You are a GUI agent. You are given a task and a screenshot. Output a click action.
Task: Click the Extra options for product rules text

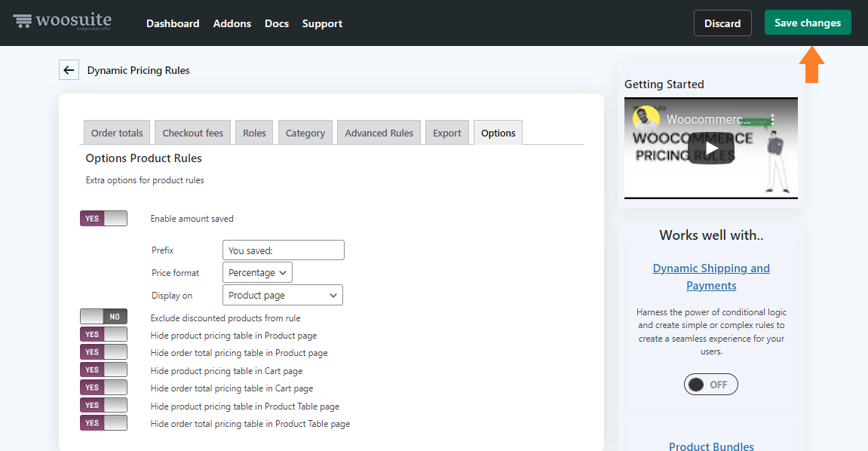(145, 180)
